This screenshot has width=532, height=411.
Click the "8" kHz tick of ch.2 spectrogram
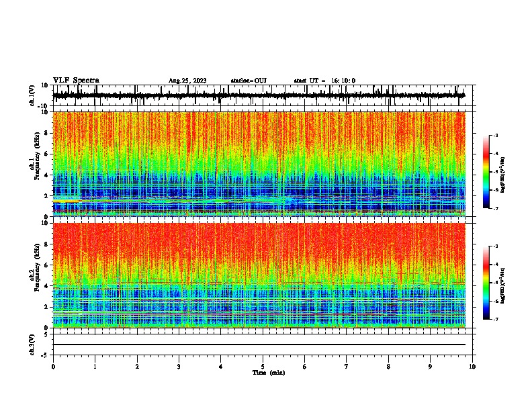pos(46,244)
